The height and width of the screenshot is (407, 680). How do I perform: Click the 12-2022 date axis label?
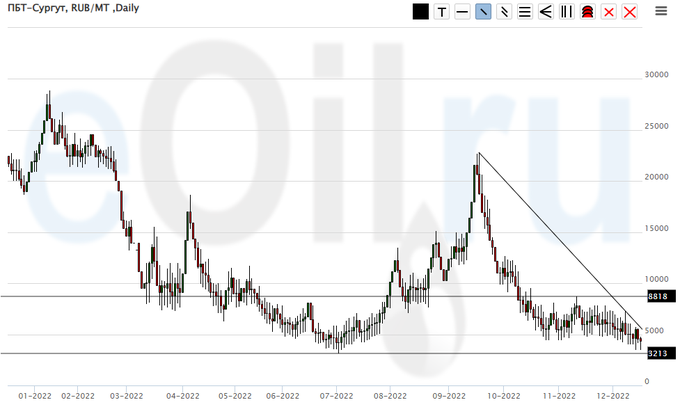612,395
